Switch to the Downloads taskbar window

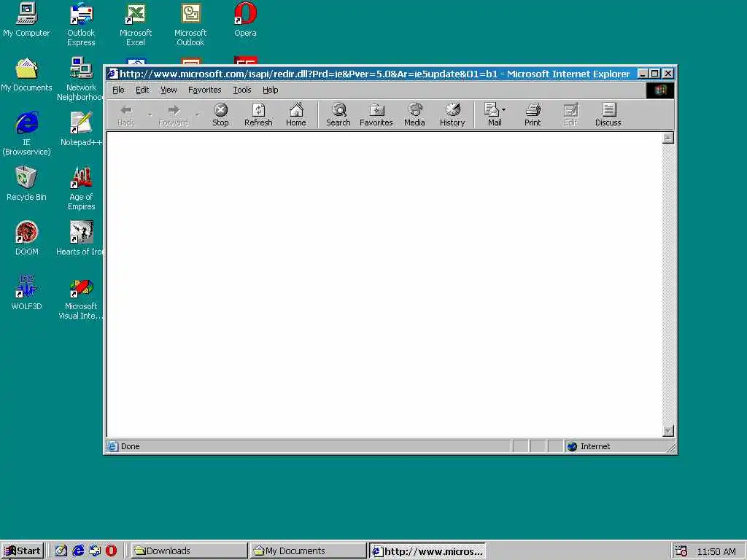click(x=189, y=551)
